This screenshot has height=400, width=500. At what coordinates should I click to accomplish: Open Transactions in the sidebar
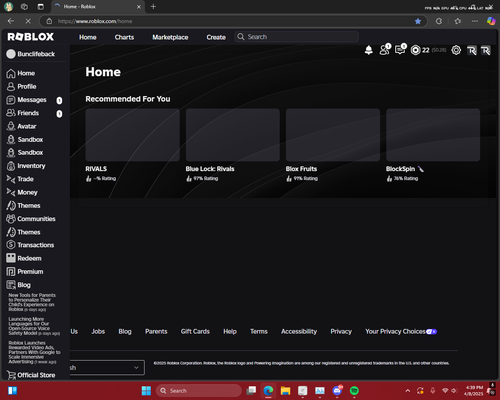click(x=30, y=245)
